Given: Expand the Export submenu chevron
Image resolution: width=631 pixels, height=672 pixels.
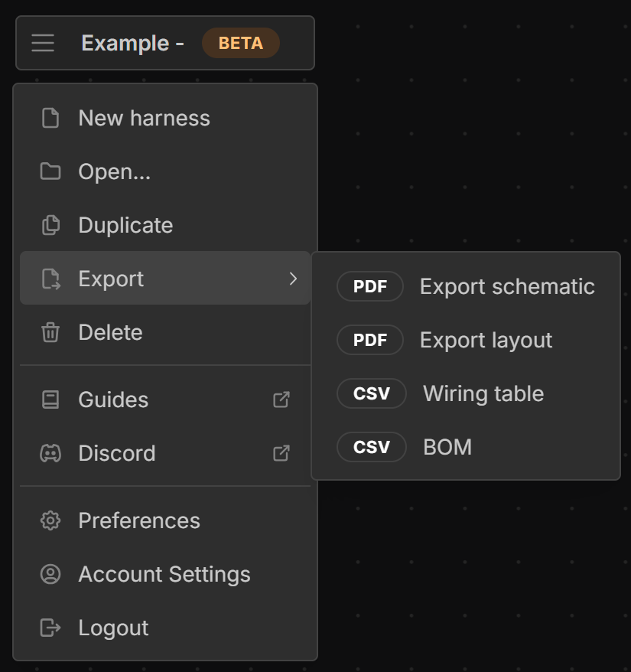Looking at the screenshot, I should (x=293, y=279).
